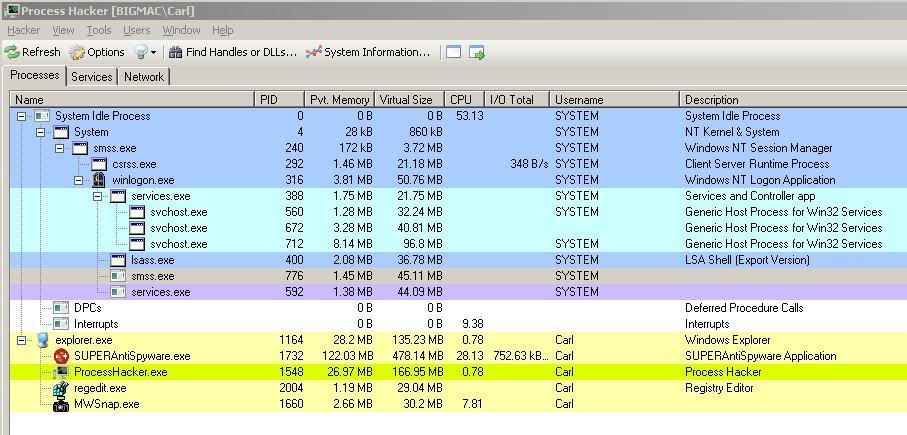Collapse the System Idle Process tree node

(21, 116)
